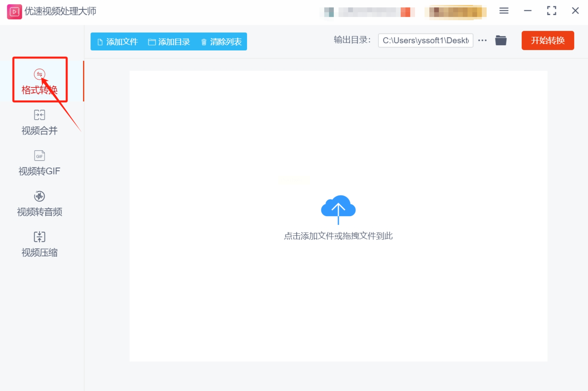Click 添加目录 add directory button
Screen dimensions: 588x391
(x=169, y=42)
